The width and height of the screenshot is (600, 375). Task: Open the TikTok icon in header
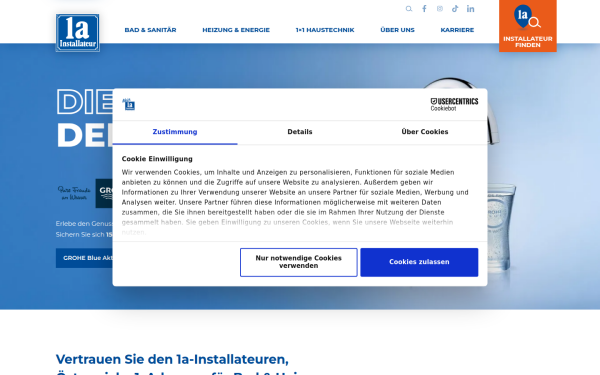coord(455,9)
